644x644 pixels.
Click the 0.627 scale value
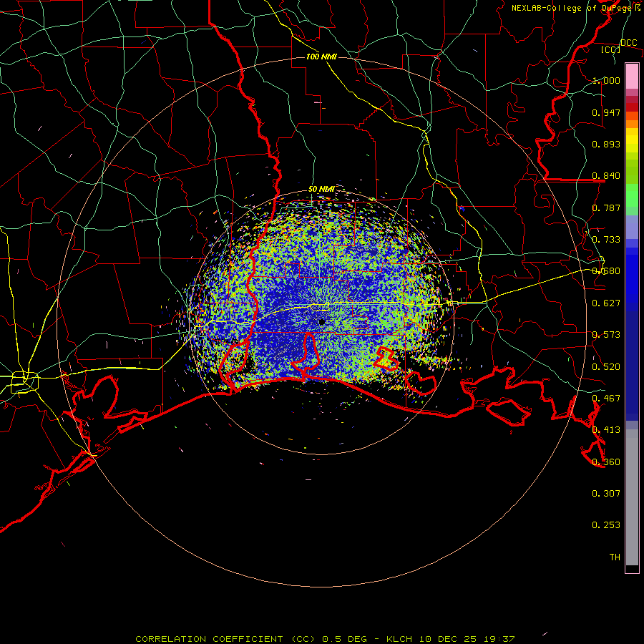coord(606,303)
